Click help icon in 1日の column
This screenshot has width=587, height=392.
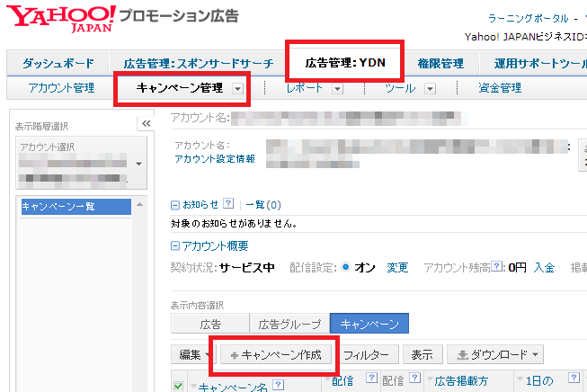point(574,378)
